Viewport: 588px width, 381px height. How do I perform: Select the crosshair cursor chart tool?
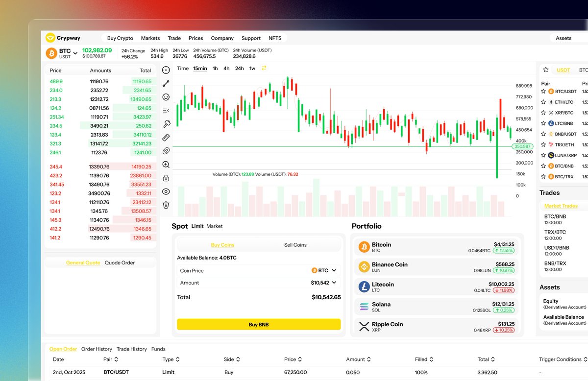(166, 70)
